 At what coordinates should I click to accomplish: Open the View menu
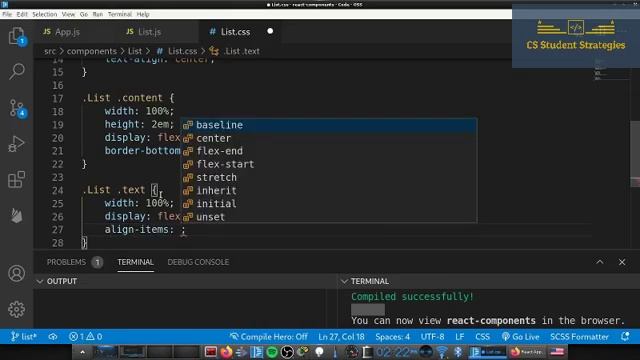pos(68,14)
